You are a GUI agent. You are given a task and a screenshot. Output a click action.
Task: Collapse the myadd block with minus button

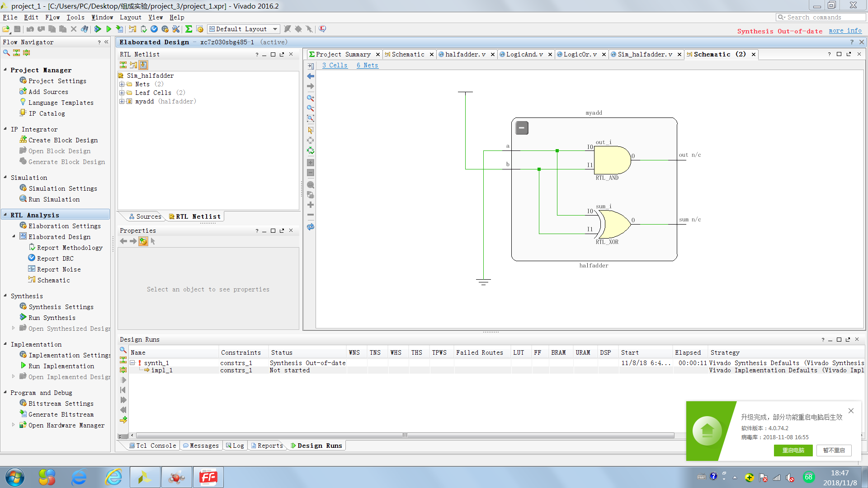click(x=522, y=128)
